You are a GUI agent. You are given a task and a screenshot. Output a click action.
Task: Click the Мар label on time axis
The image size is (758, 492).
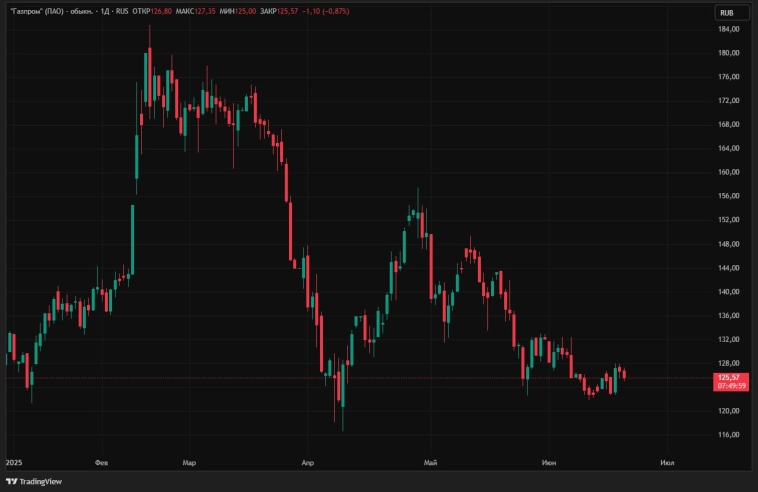coord(189,463)
